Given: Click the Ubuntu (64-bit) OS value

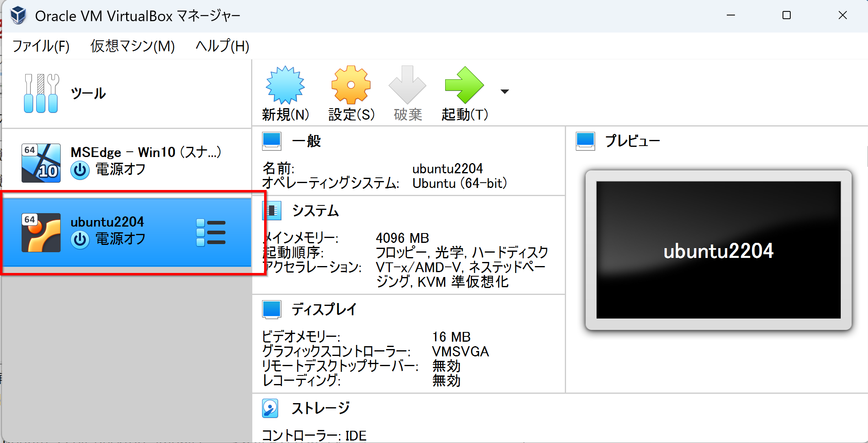Looking at the screenshot, I should tap(460, 183).
